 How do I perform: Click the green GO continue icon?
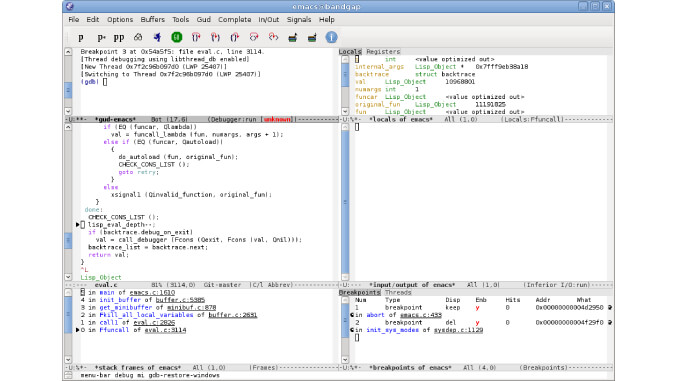point(176,37)
